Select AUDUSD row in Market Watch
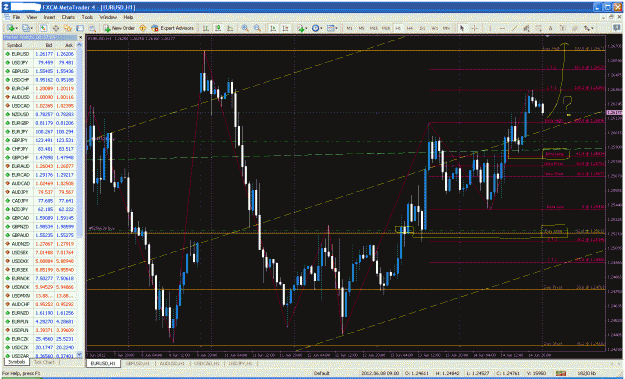Screen dimensions: 625x379 point(40,97)
